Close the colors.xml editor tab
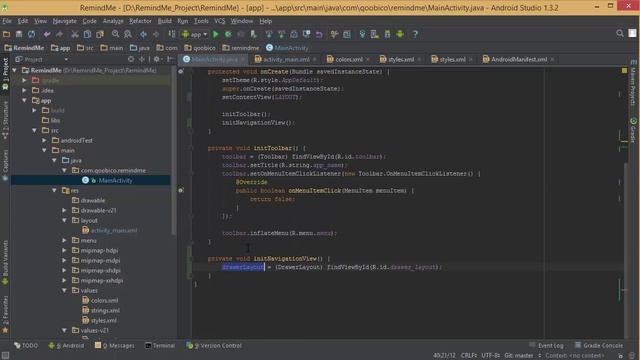Screen dimensions: 640x360 (x=368, y=60)
